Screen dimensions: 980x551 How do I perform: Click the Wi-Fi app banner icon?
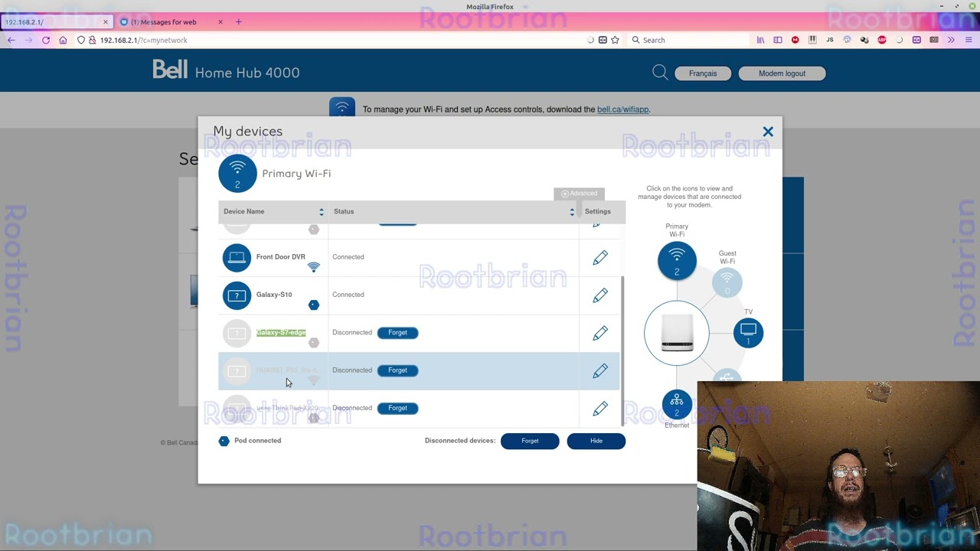342,108
